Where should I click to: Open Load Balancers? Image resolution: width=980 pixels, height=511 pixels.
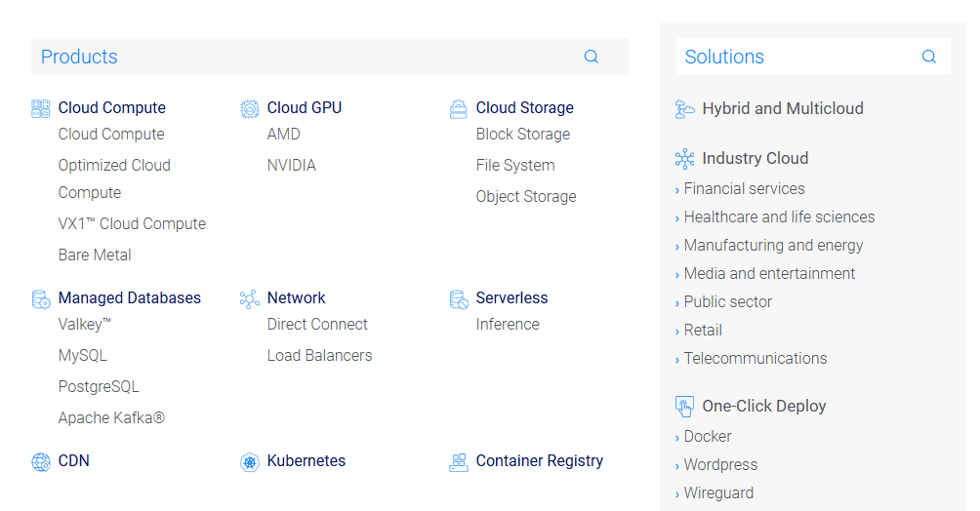coord(319,355)
